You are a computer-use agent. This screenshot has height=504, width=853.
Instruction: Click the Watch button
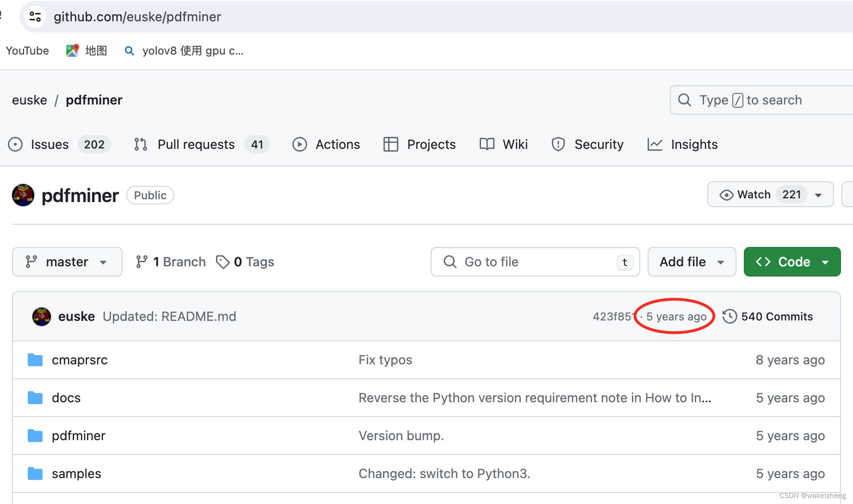click(771, 195)
